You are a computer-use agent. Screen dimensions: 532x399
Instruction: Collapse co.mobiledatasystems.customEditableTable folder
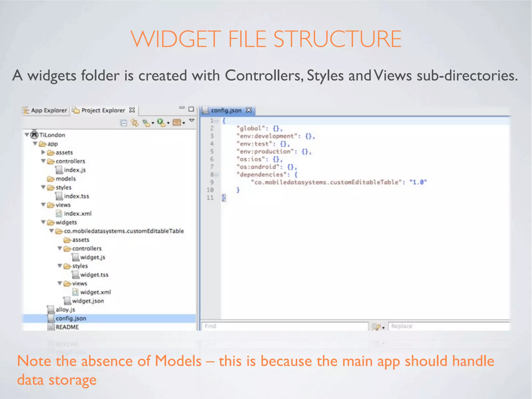(x=52, y=231)
